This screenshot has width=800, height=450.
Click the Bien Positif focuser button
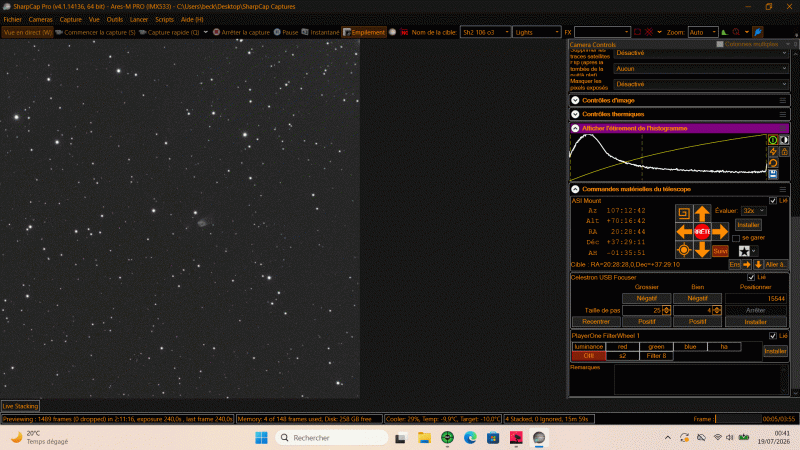[697, 322]
